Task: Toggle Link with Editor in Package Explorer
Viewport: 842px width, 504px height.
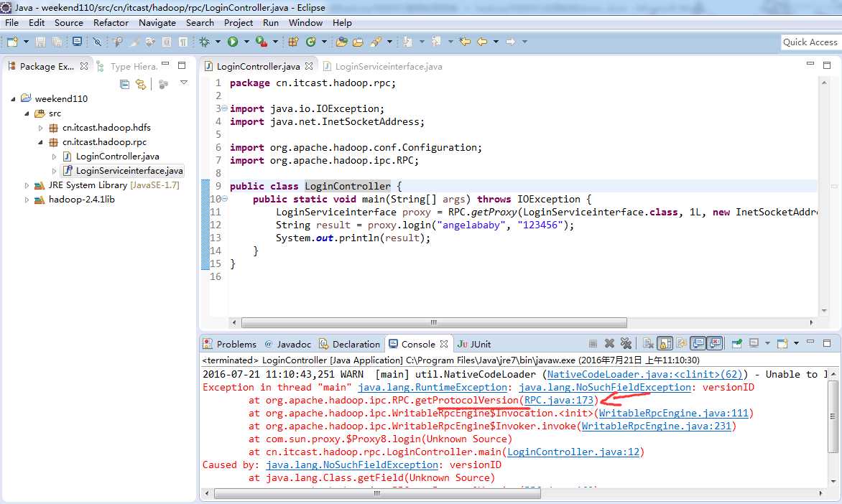Action: pos(141,84)
